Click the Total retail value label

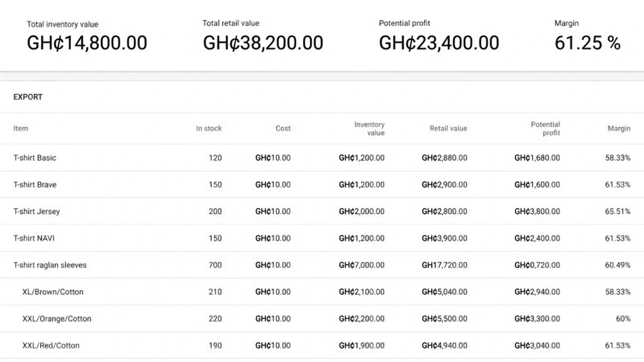pos(231,23)
